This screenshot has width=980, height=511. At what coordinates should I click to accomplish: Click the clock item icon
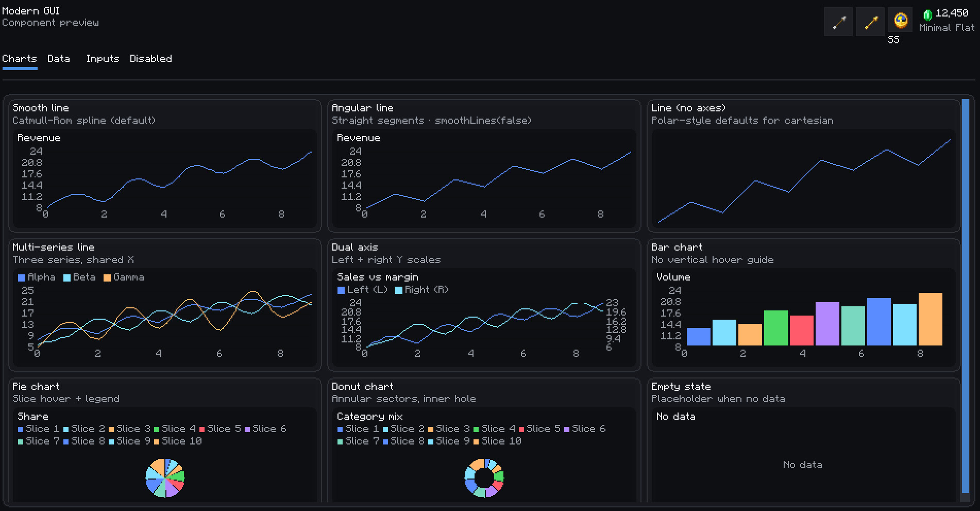(x=901, y=21)
